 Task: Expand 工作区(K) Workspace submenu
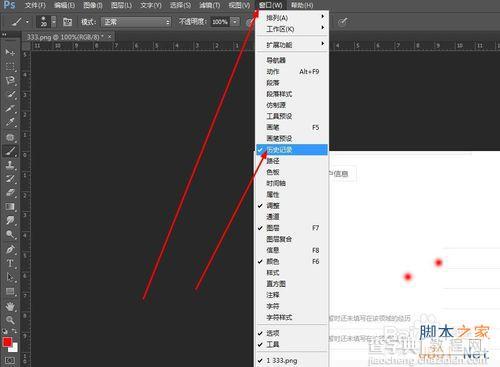pos(292,29)
